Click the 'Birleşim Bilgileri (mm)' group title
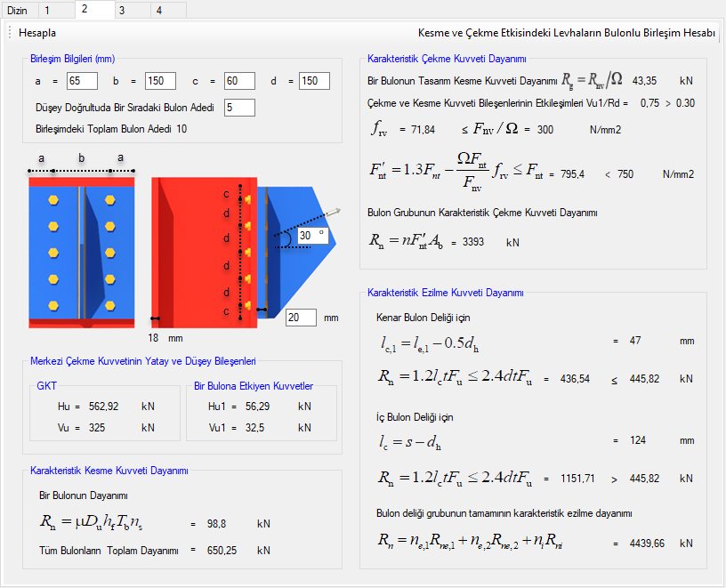Image resolution: width=726 pixels, height=588 pixels. (73, 59)
